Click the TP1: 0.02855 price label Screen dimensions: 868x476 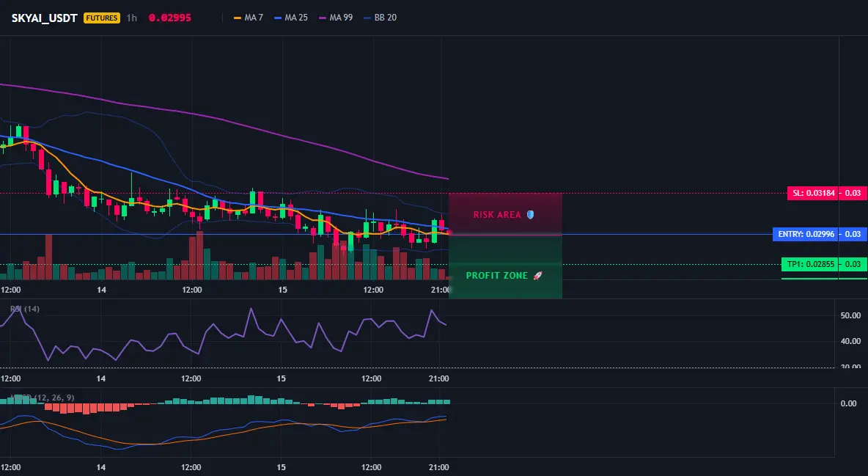pyautogui.click(x=810, y=264)
